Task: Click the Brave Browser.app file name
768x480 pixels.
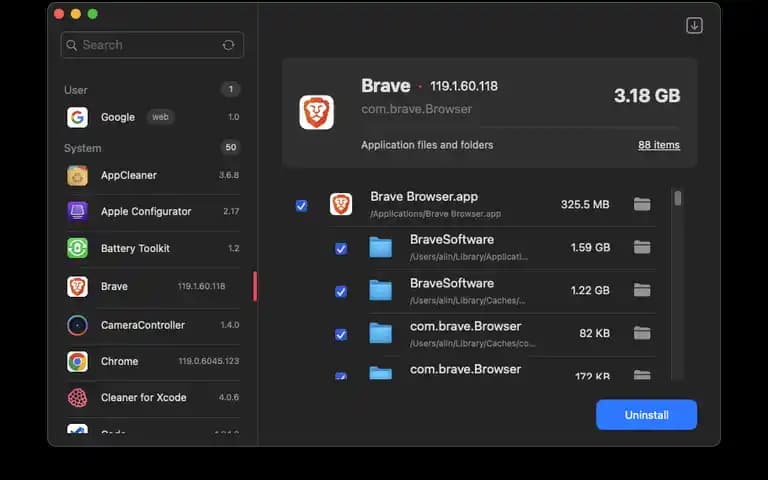Action: (424, 197)
